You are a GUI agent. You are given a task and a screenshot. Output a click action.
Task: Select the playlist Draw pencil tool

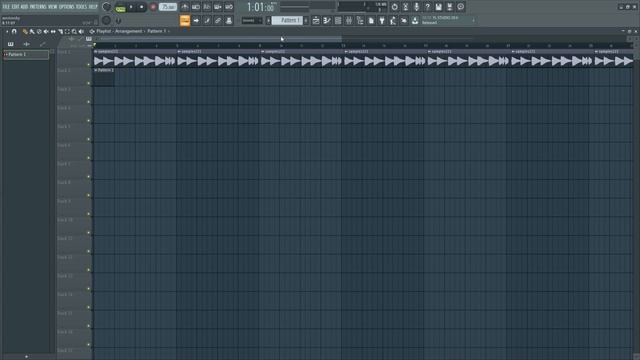pyautogui.click(x=25, y=31)
